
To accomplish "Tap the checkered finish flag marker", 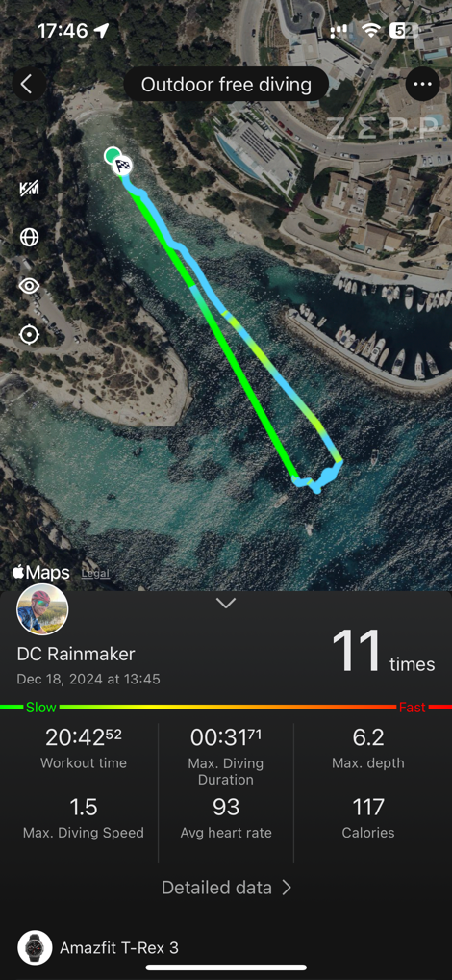I will coord(122,167).
